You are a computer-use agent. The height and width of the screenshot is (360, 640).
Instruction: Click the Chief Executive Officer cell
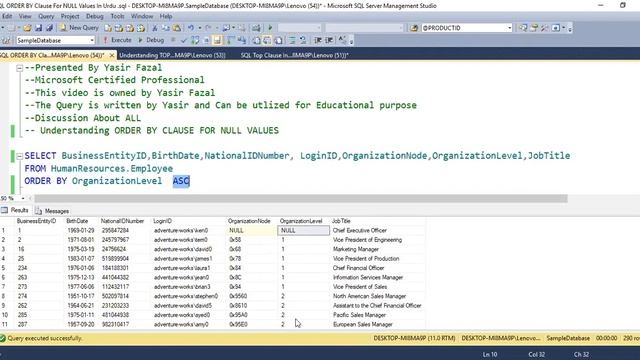(x=377, y=230)
